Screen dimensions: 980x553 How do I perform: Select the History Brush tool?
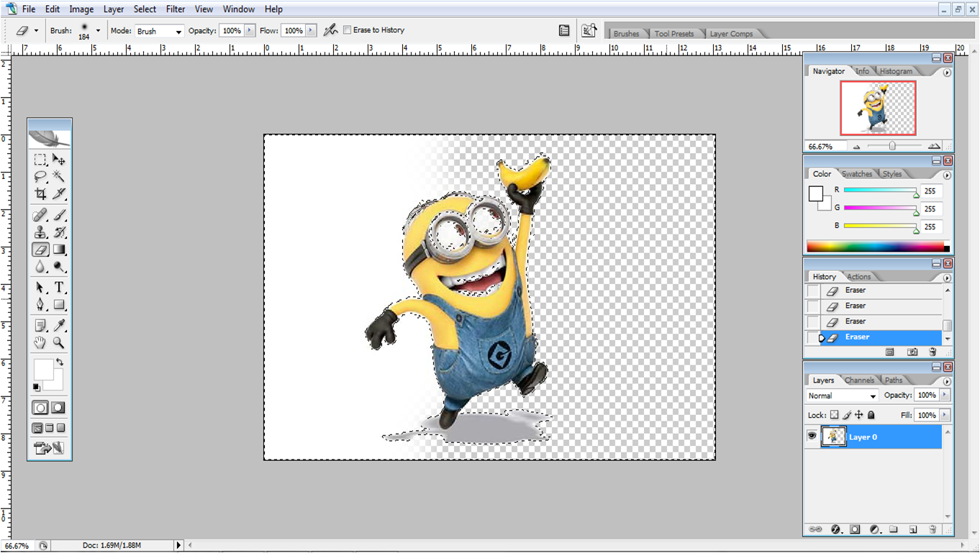tap(59, 232)
